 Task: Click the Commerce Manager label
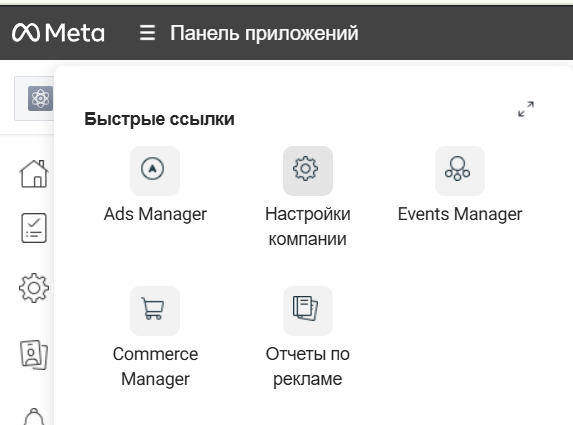pyautogui.click(x=155, y=366)
